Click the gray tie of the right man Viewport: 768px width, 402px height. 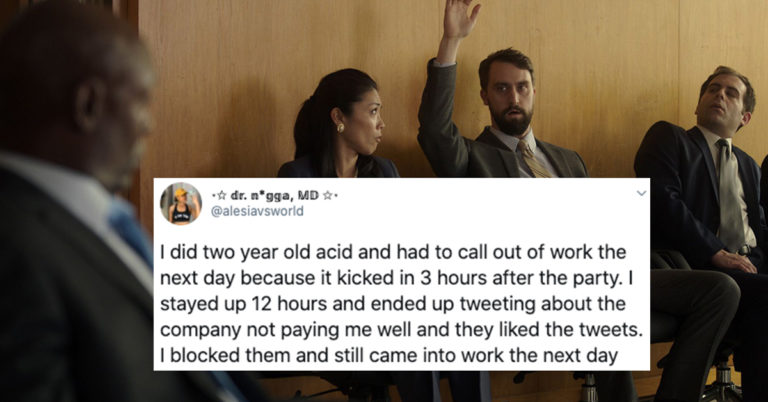(730, 196)
